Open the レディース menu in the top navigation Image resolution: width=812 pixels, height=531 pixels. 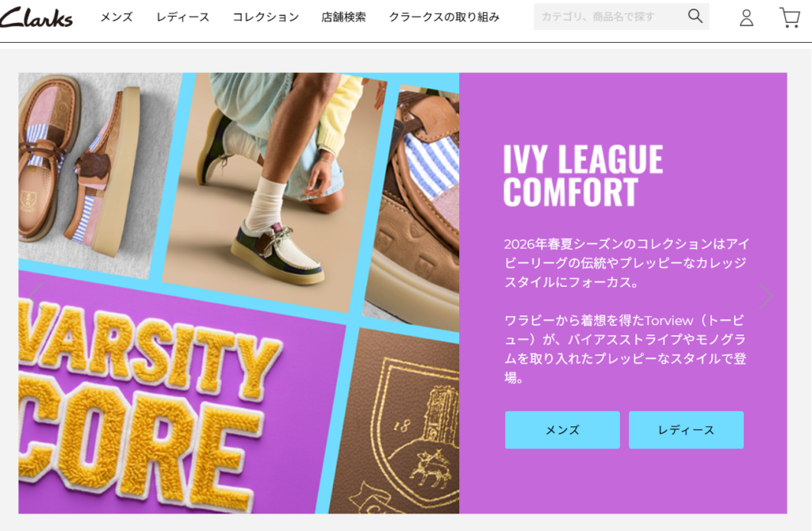click(183, 17)
